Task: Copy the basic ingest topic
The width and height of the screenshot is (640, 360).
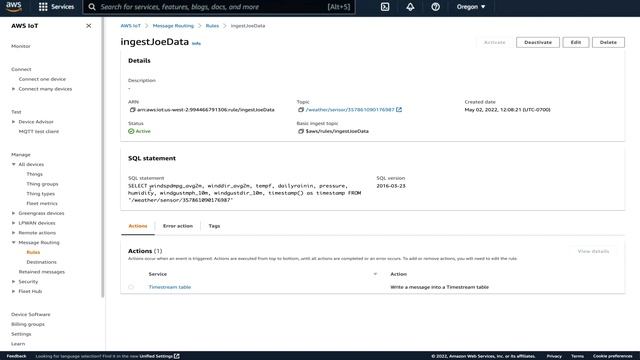Action: pyautogui.click(x=301, y=131)
